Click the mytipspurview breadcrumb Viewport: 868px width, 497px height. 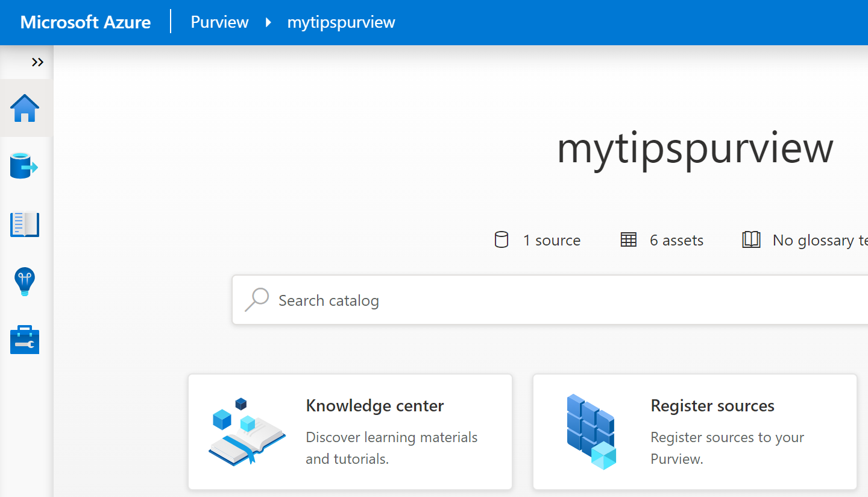coord(341,22)
